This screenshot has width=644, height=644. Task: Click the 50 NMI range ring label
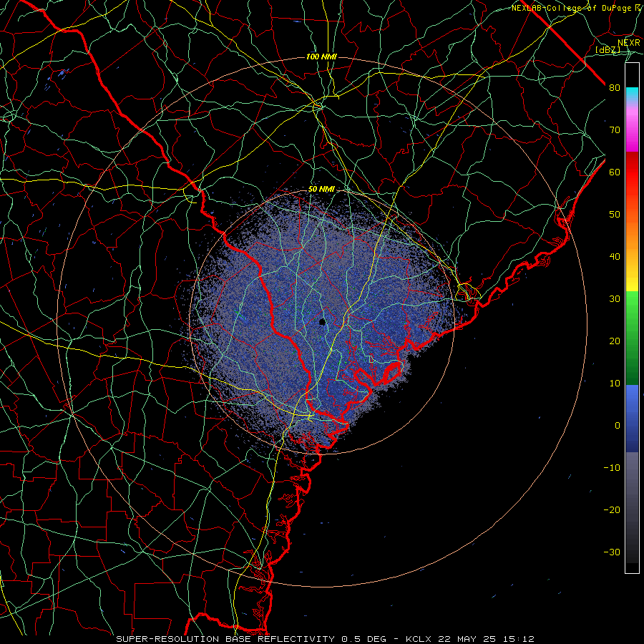click(x=321, y=189)
